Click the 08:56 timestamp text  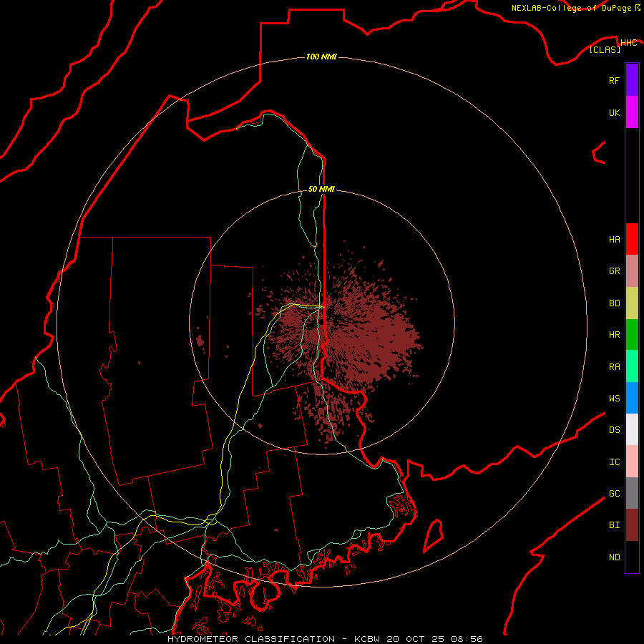pyautogui.click(x=467, y=639)
